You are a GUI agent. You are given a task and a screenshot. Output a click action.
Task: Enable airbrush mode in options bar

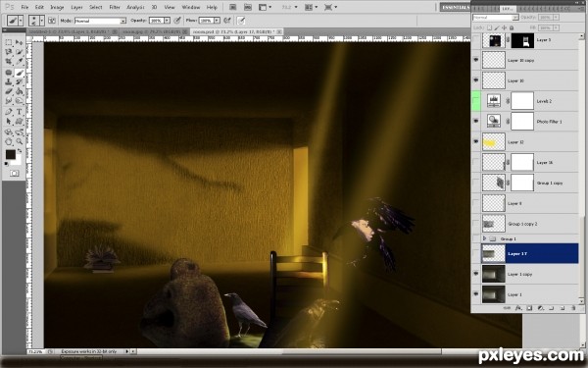click(227, 21)
